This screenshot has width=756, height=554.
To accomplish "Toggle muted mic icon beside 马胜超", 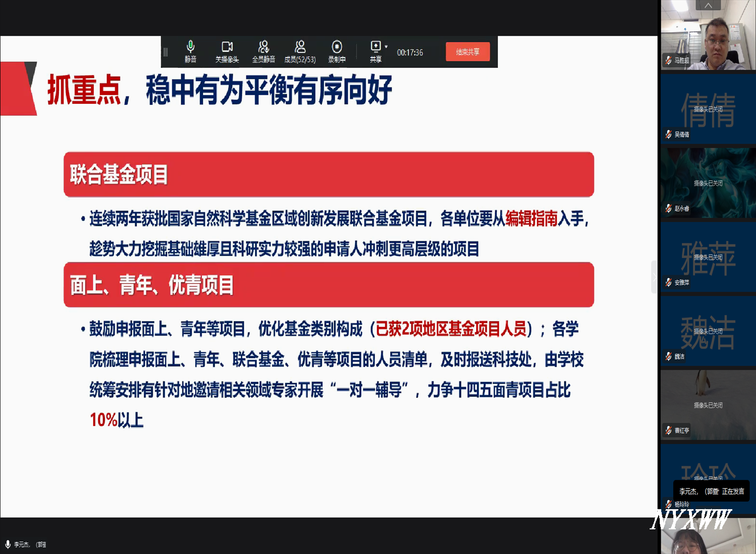I will pos(668,60).
